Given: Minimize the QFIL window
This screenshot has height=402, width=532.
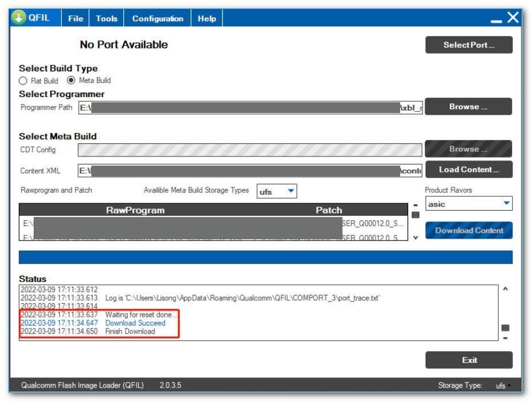Looking at the screenshot, I should [x=496, y=21].
